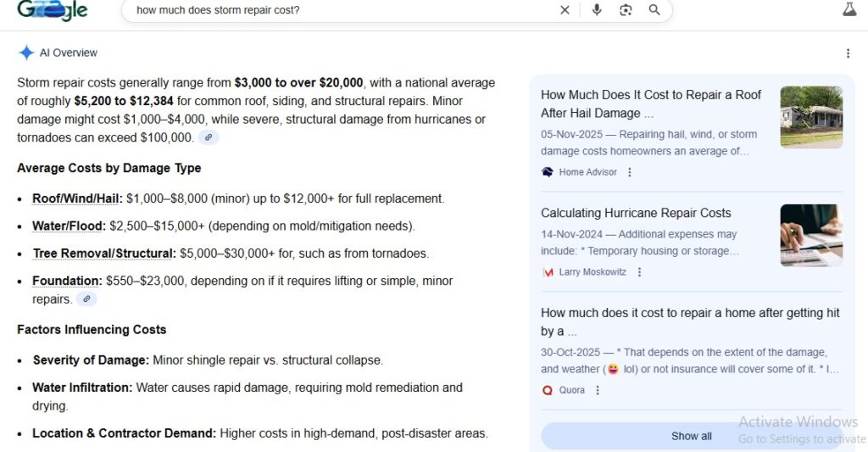
Task: Click the '30-Oct-2025' Quora answer snippet
Action: click(690, 360)
